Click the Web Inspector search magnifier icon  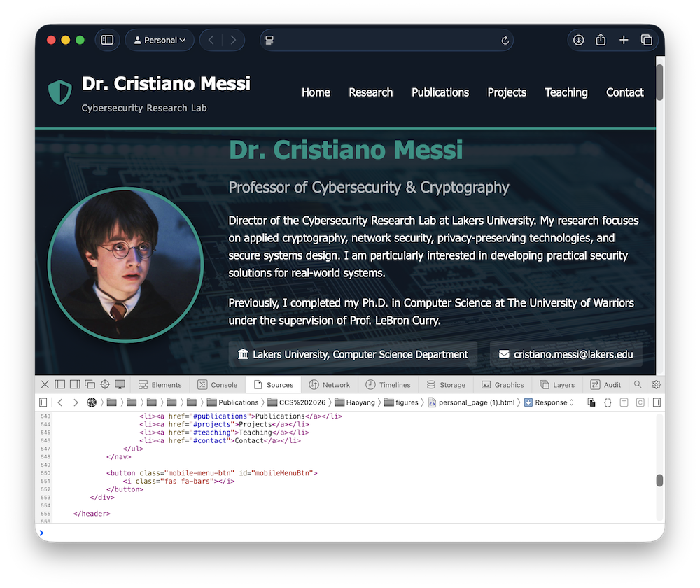tap(638, 384)
